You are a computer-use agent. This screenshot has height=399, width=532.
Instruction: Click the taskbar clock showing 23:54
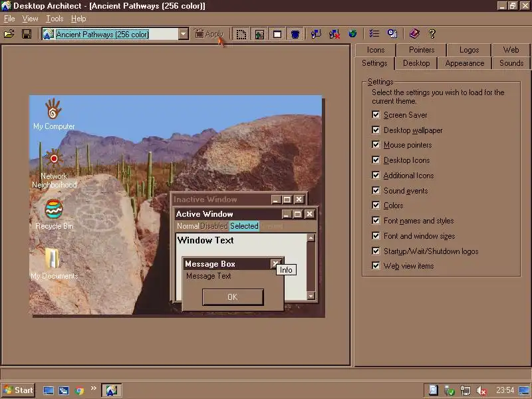click(505, 390)
